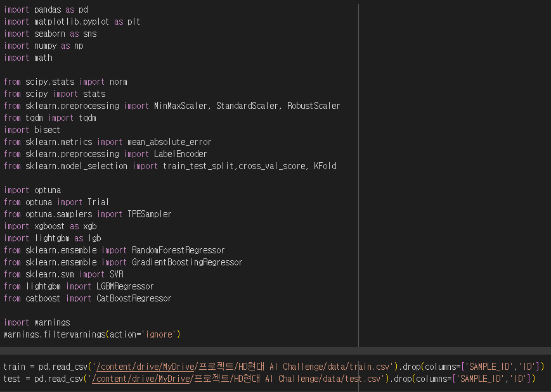The width and height of the screenshot is (551, 392).
Task: Click the 'import math' line
Action: (28, 58)
